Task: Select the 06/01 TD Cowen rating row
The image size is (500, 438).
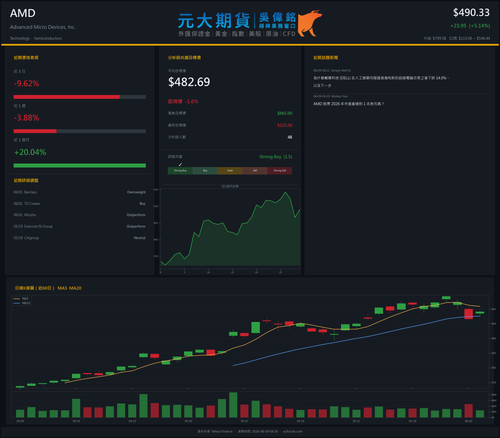Action: pyautogui.click(x=80, y=204)
